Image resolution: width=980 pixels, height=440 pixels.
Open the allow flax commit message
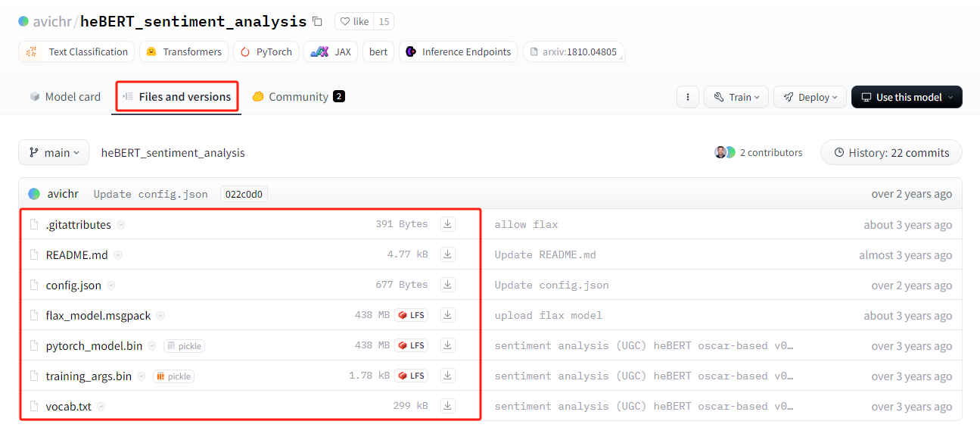pyautogui.click(x=526, y=225)
